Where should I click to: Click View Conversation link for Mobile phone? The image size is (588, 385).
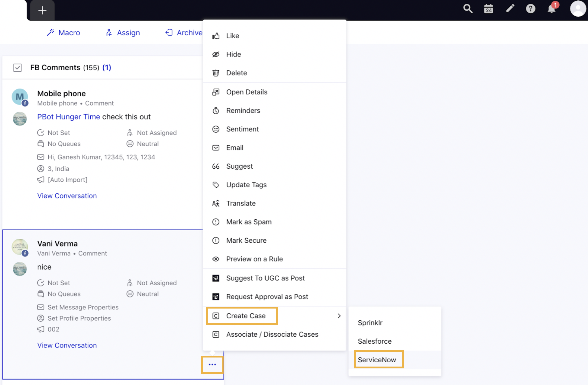coord(66,196)
